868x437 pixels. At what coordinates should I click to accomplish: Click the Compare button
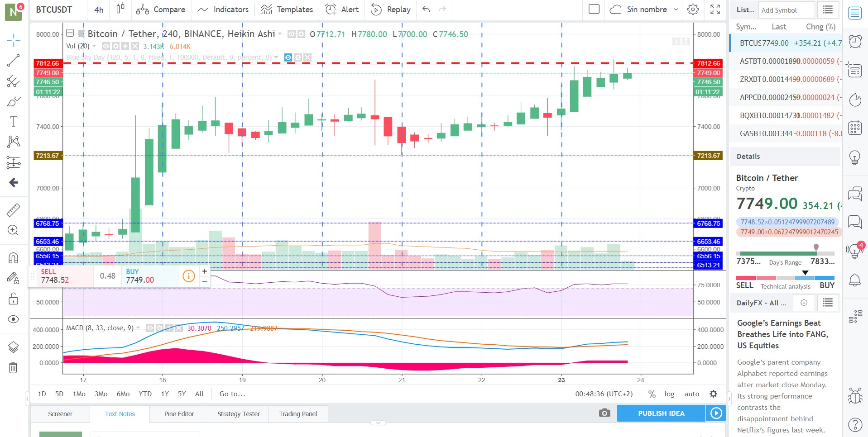(161, 9)
